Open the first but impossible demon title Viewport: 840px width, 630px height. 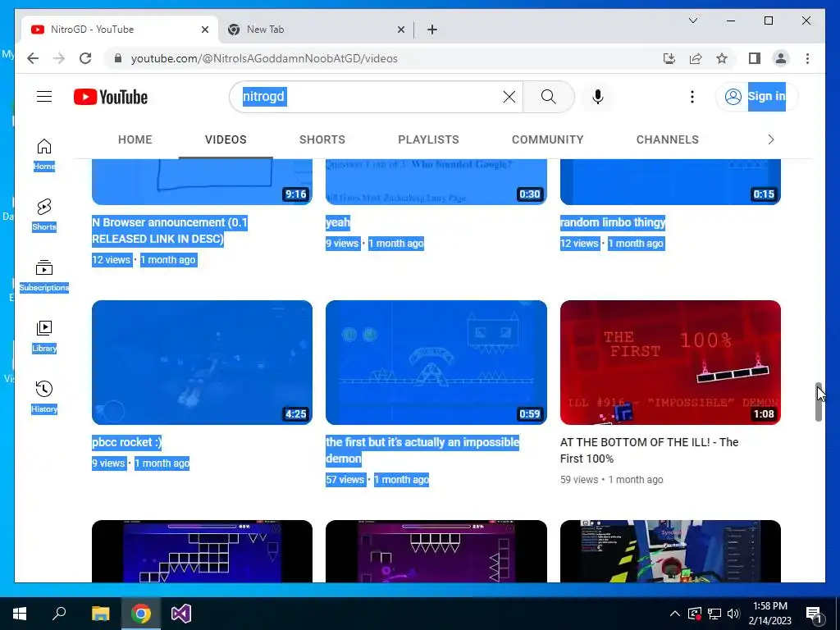[422, 450]
